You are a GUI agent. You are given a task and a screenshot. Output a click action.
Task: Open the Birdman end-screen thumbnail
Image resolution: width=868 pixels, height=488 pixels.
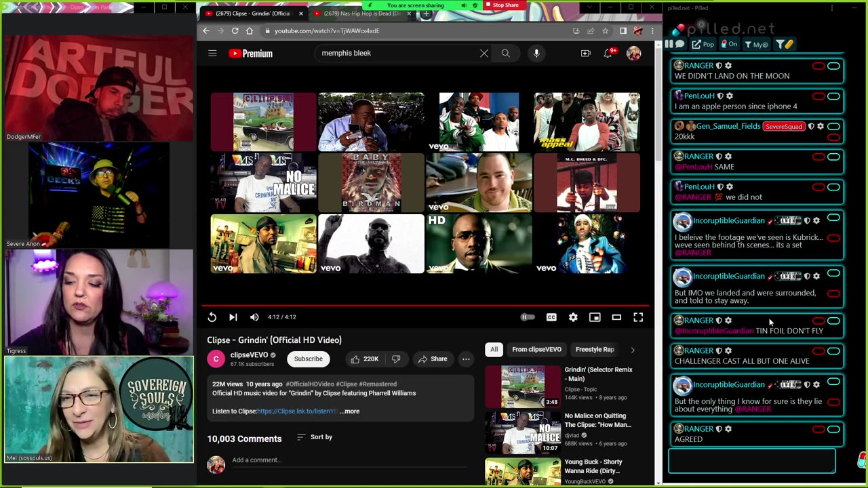click(371, 183)
